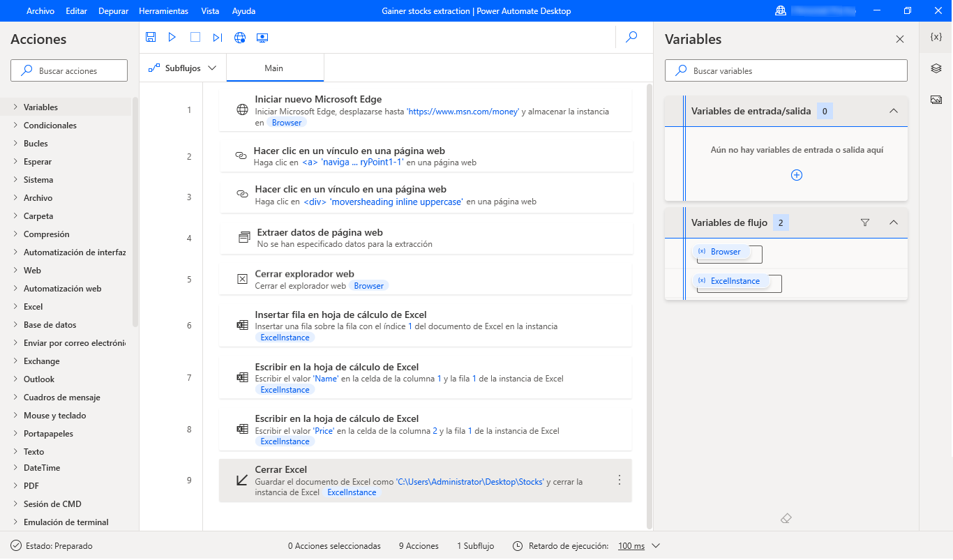Click the Actions panel vertical scrollbar
Screen dimensions: 953x560
pos(135,212)
